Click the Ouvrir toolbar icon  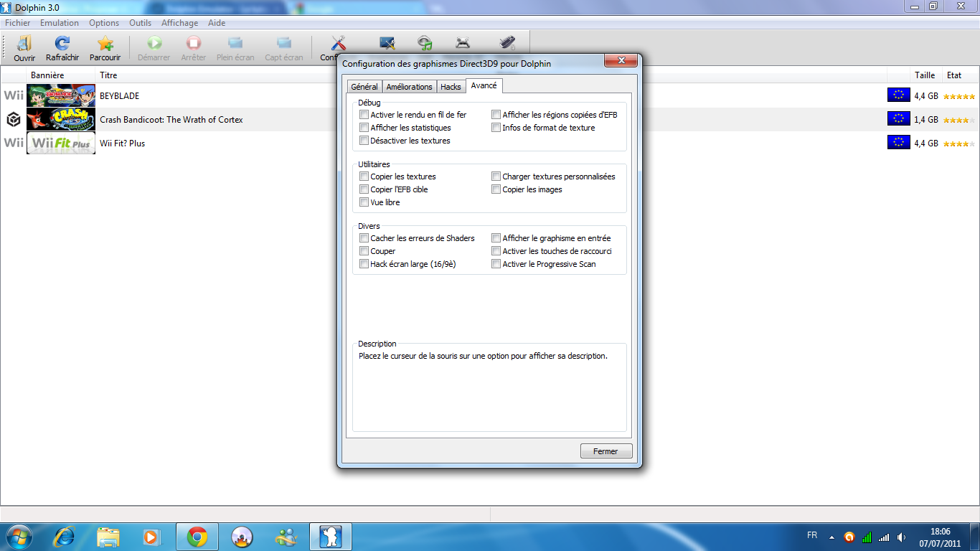point(24,44)
